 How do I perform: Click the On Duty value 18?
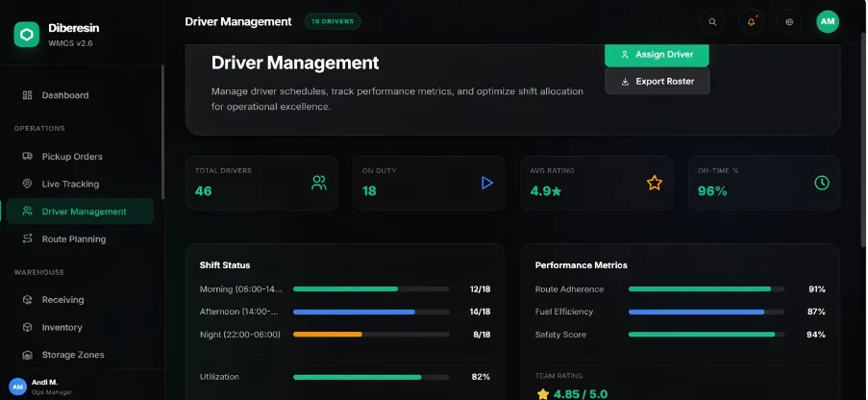pyautogui.click(x=369, y=191)
